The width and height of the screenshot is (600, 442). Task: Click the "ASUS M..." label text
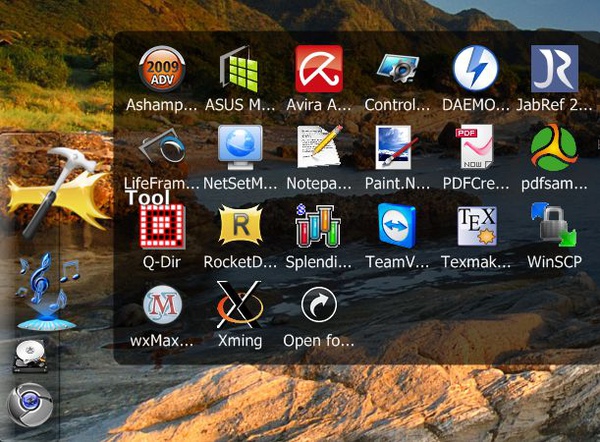[240, 104]
